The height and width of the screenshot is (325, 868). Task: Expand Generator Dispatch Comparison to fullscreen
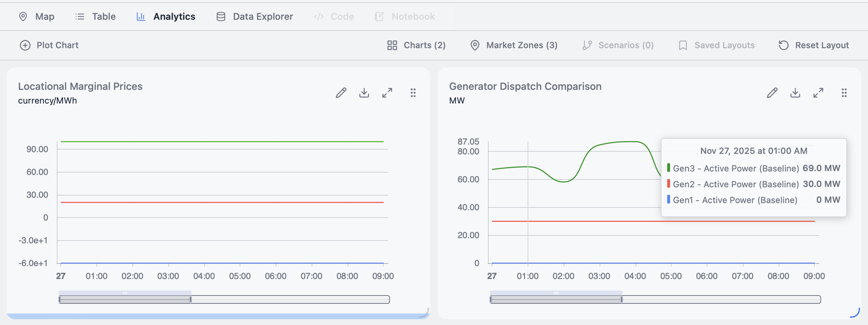[x=818, y=93]
